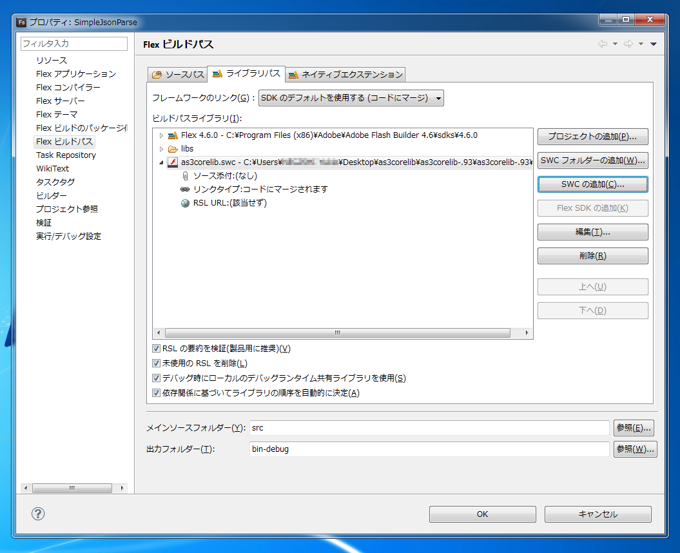Click the Flex 4.6.0 SDK library icon
The width and height of the screenshot is (680, 553).
[x=173, y=135]
